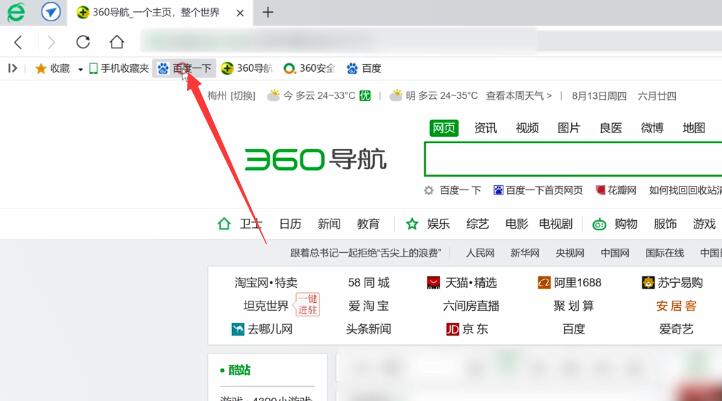This screenshot has width=722, height=401.
Task: Click the 去哪儿网 camel logo icon
Action: tap(238, 329)
